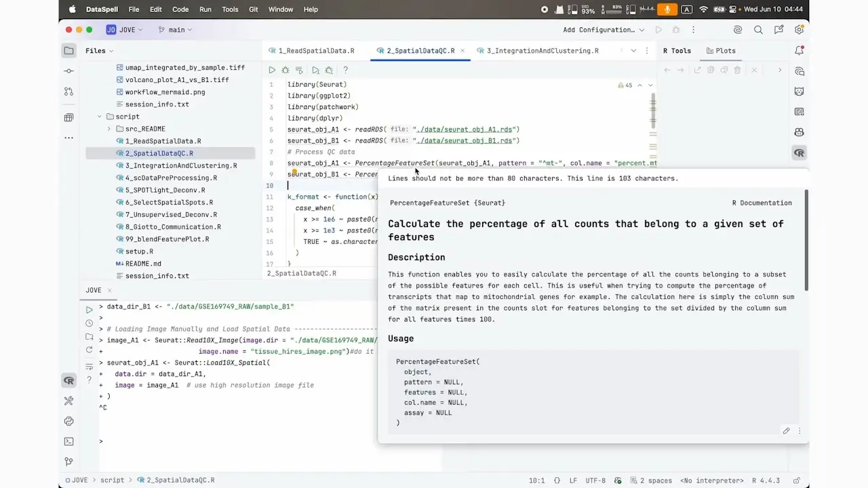This screenshot has width=868, height=488.
Task: Switch to 3_IntegrationAndClustering.R tab
Action: coord(538,51)
